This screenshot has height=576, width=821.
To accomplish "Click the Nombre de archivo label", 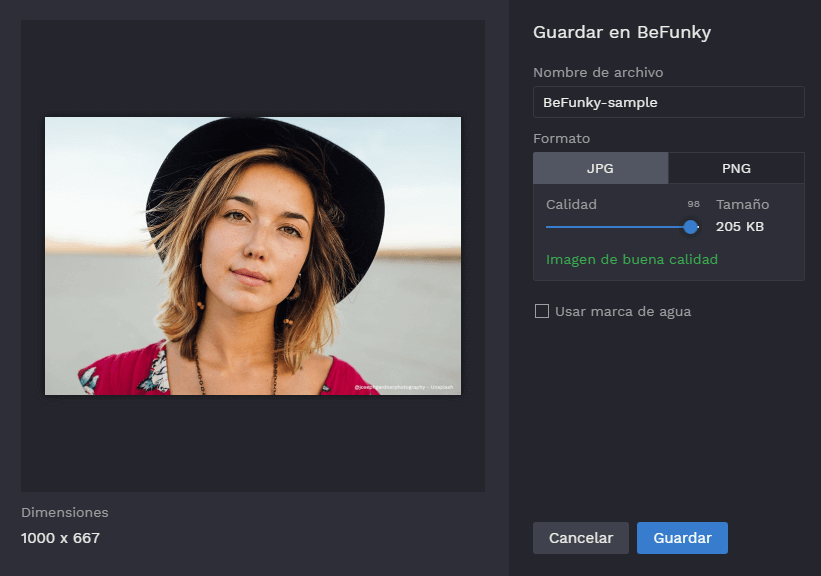I will pyautogui.click(x=597, y=73).
